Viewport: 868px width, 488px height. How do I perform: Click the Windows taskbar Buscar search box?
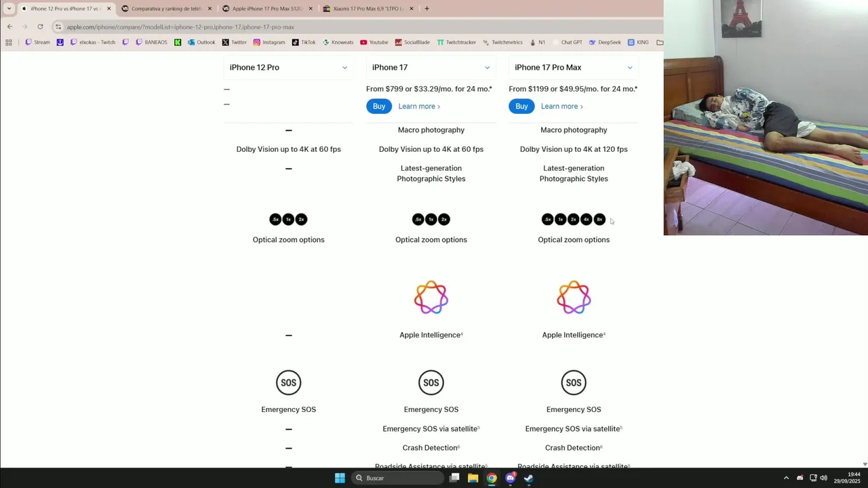click(398, 478)
